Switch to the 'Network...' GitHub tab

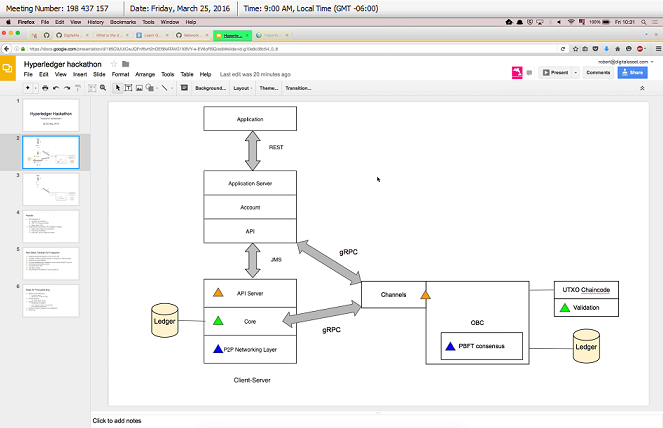[x=192, y=35]
